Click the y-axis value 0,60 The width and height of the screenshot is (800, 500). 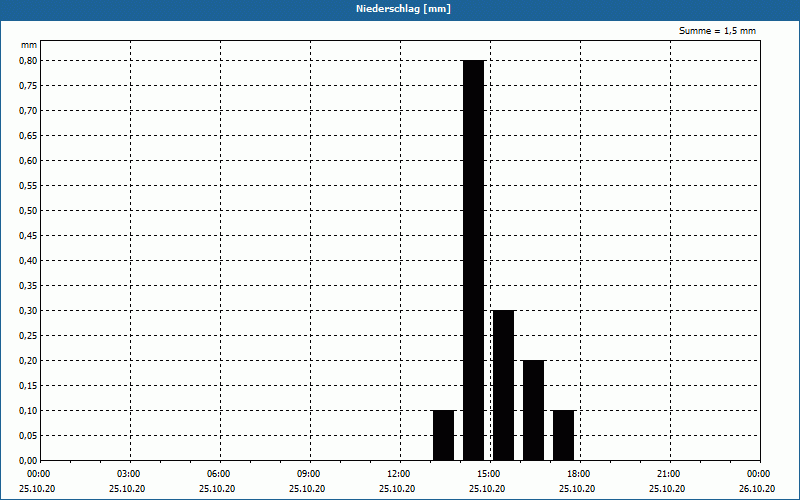28,160
